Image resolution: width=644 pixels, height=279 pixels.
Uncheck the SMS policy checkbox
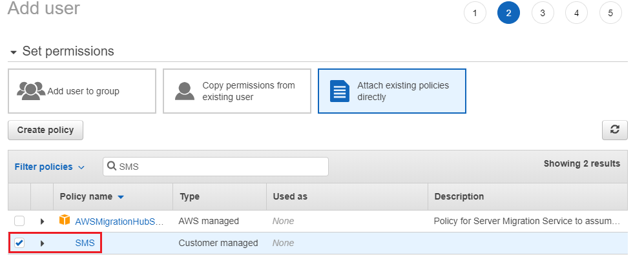(x=19, y=243)
